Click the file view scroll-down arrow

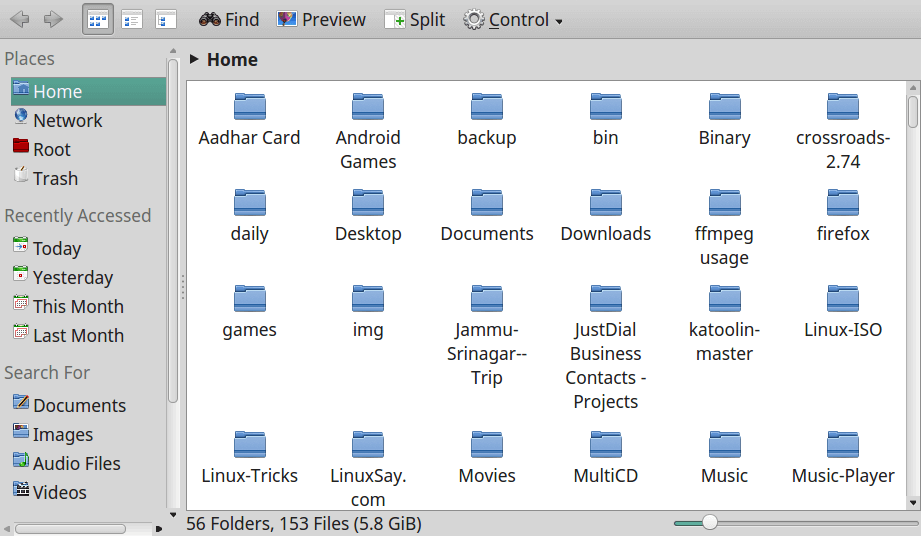click(912, 503)
